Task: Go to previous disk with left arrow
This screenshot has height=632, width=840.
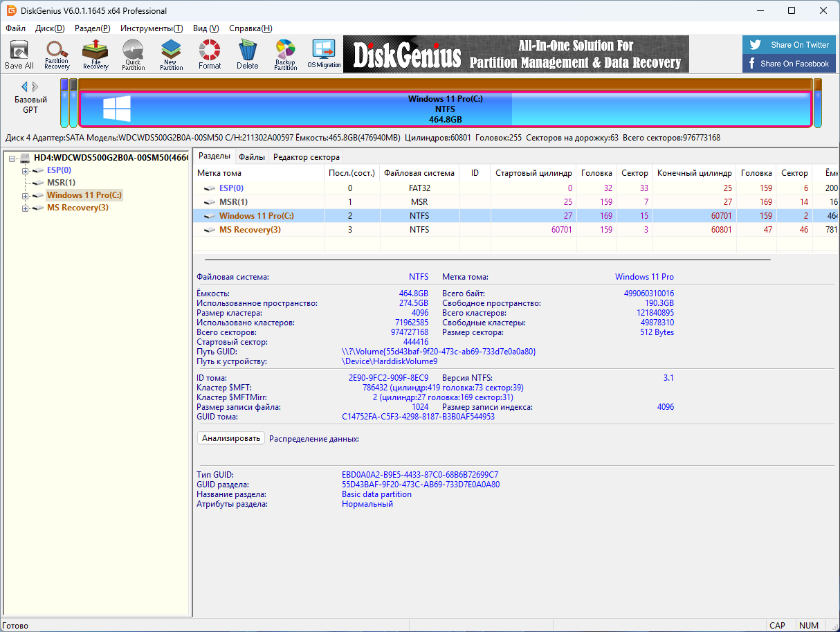Action: 24,87
